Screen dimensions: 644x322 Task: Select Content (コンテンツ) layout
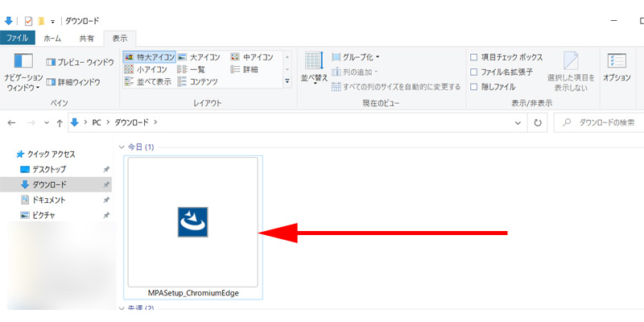click(197, 82)
